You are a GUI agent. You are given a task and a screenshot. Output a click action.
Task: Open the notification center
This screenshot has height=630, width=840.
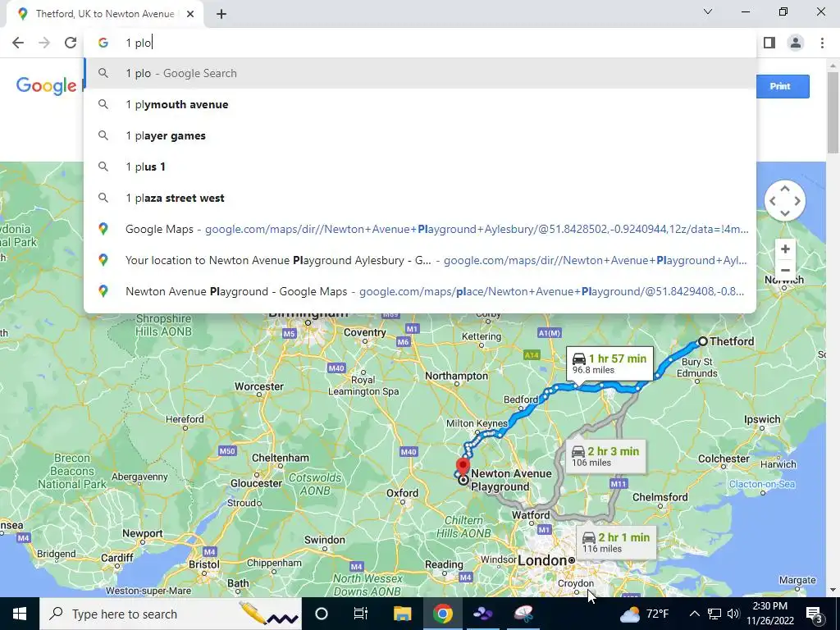click(x=814, y=614)
